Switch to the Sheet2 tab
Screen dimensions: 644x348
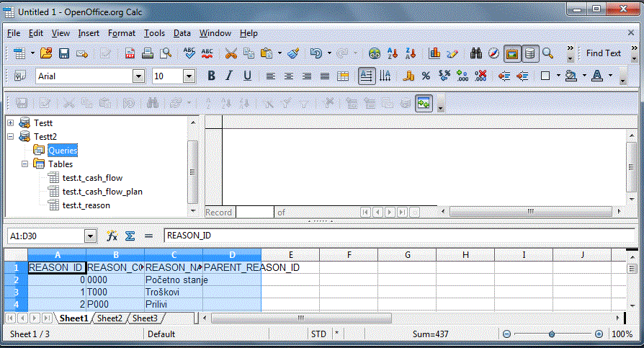[110, 318]
